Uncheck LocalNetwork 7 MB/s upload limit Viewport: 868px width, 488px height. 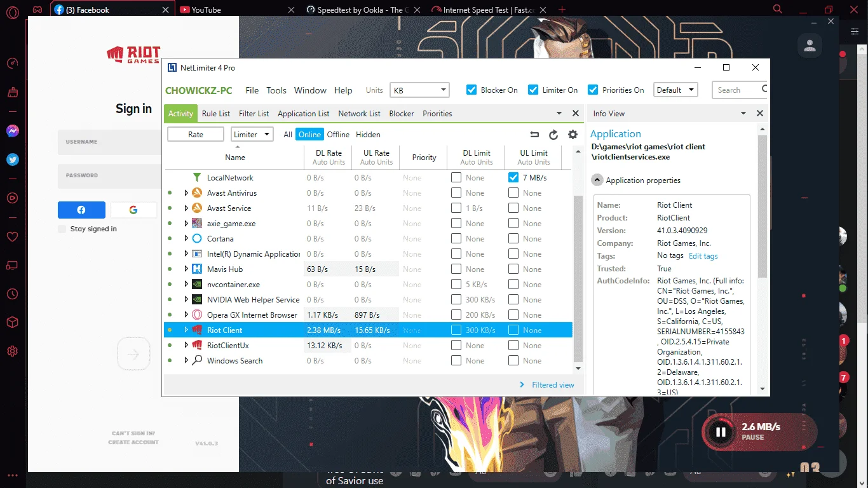[x=513, y=178]
